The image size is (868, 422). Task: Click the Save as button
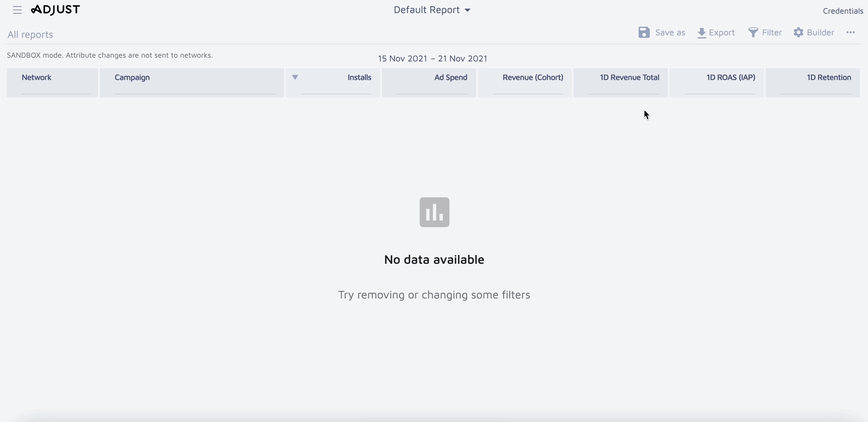point(670,32)
